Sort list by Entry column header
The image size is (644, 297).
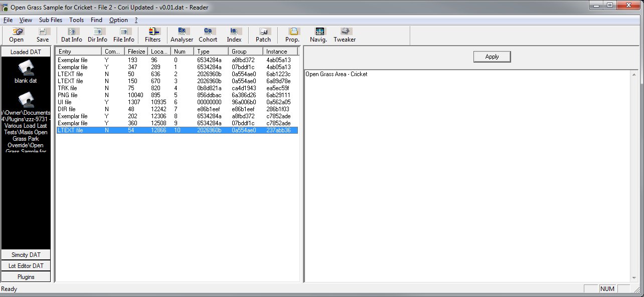pos(79,52)
